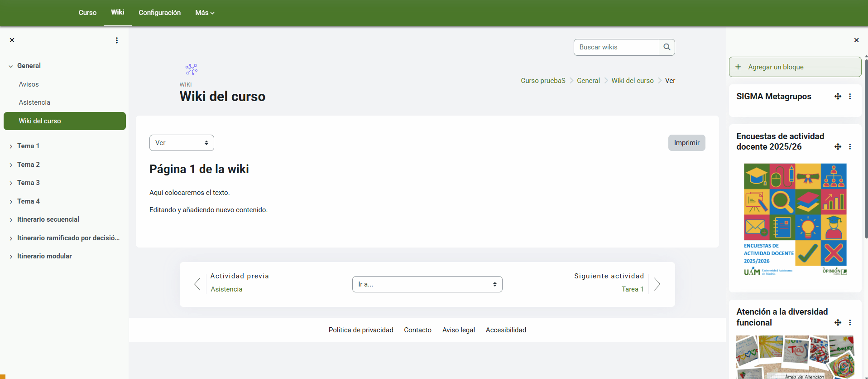Screen dimensions: 868x379
Task: Collapse the General section
Action: (11, 66)
